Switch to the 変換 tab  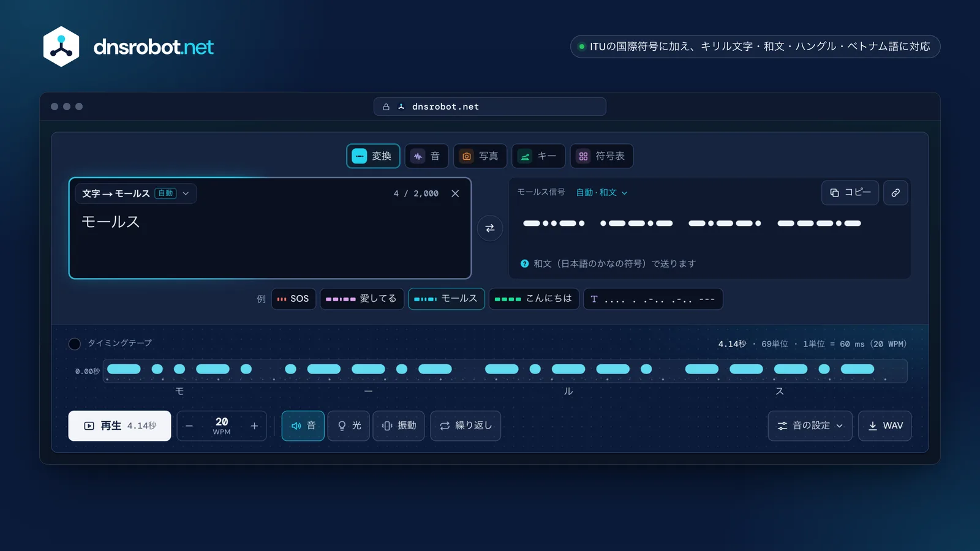[373, 156]
